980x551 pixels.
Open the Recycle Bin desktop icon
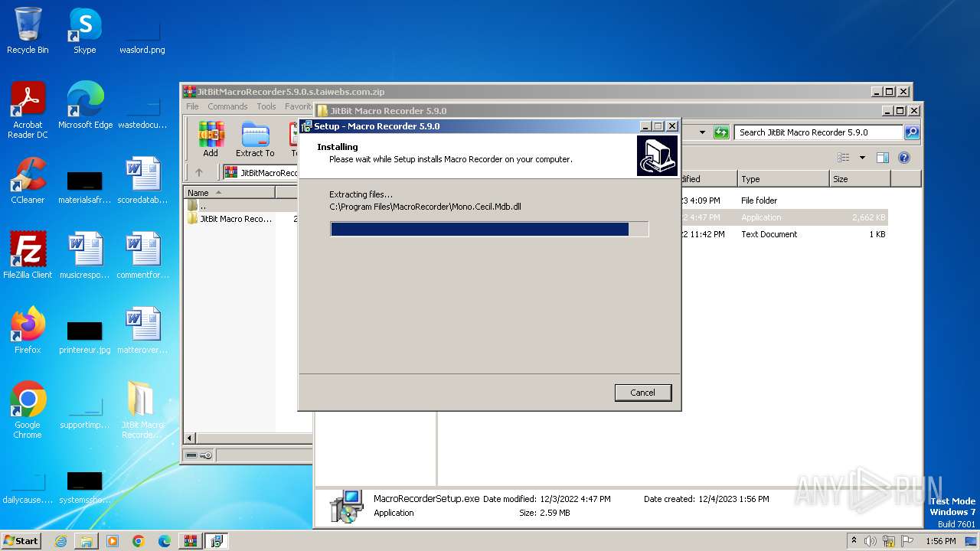pos(28,31)
